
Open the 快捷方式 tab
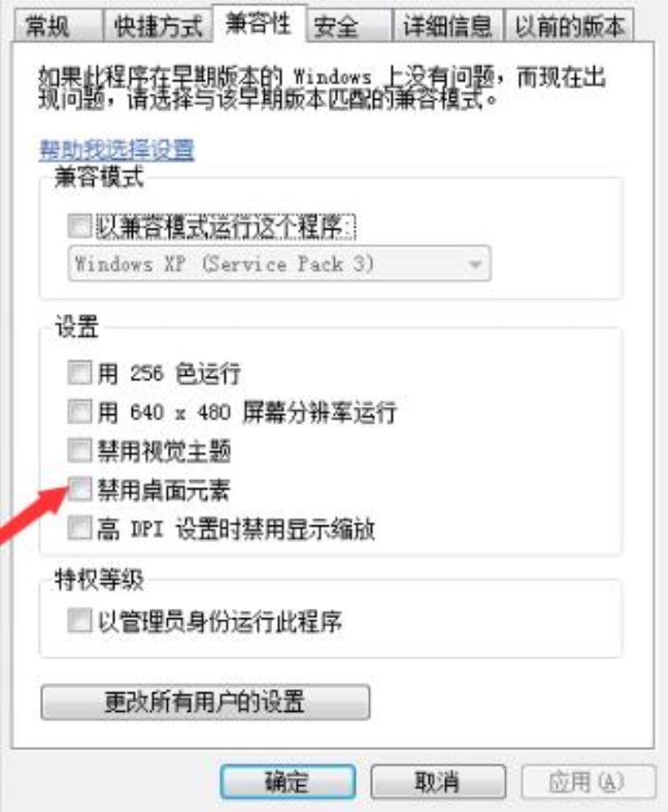[x=157, y=25]
